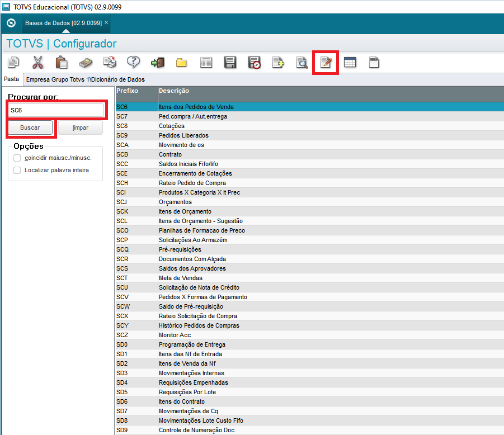Select SCC Saldos Iniciais Fifo/lifo row

[x=310, y=164]
